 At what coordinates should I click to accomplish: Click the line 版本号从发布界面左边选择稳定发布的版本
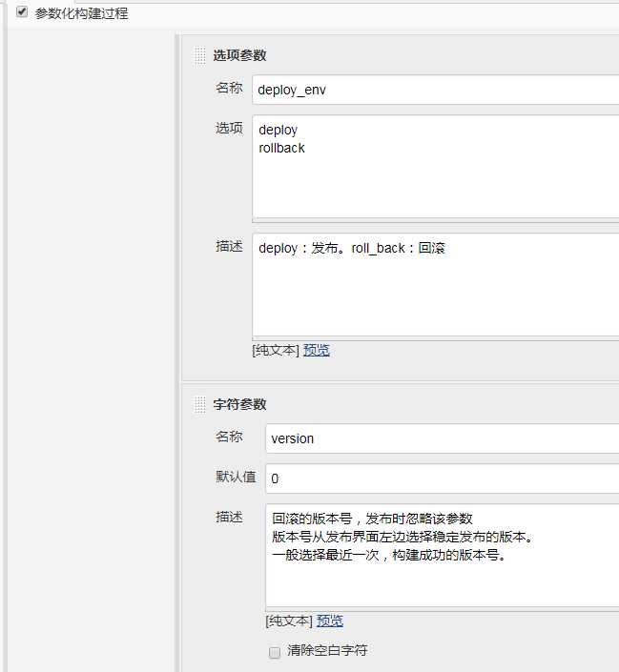(402, 537)
